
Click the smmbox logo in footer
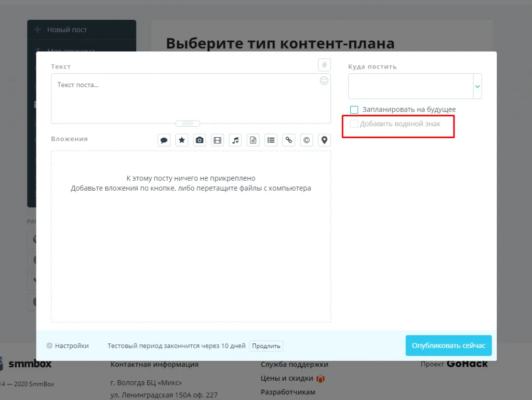coord(26,364)
